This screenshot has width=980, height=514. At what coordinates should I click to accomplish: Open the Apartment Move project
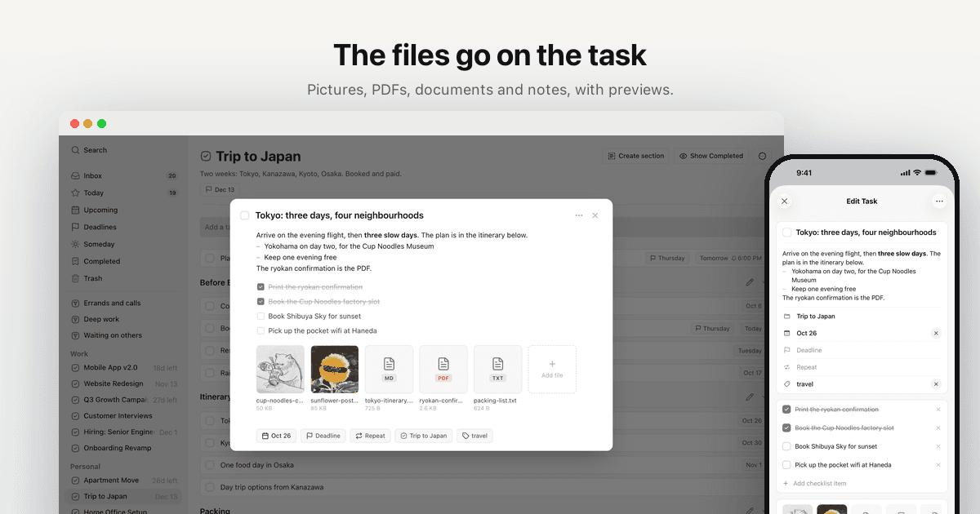click(x=124, y=480)
